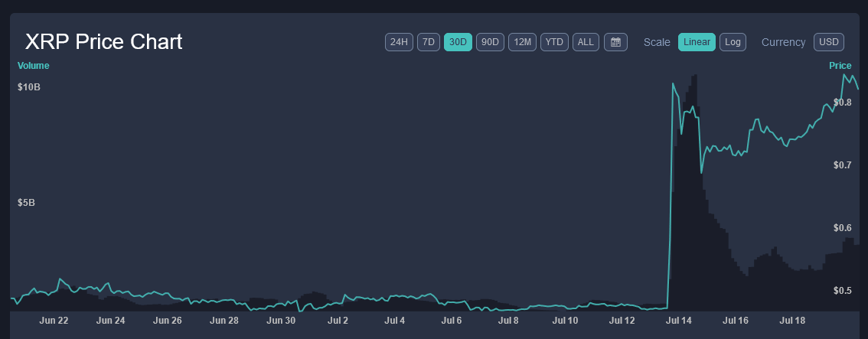Click the Jun 22 date label
The height and width of the screenshot is (339, 868).
point(54,320)
